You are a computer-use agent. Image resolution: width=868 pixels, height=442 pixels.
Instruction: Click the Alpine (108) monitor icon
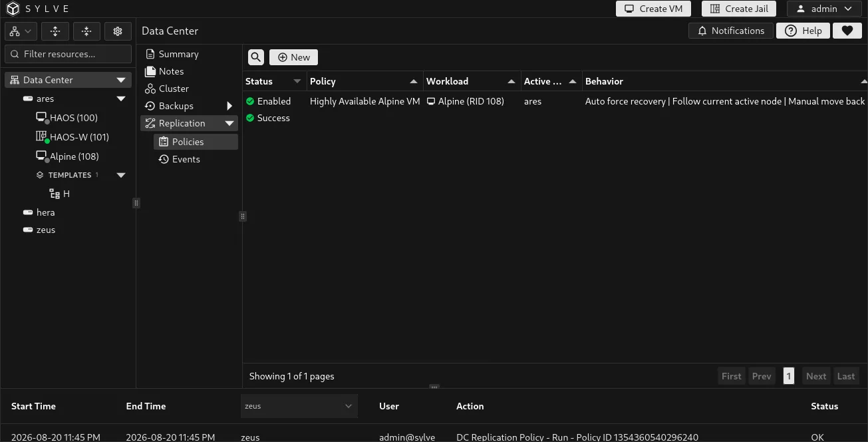(x=41, y=156)
